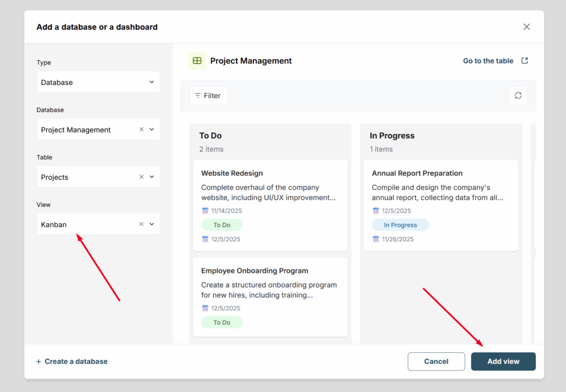Clear the Kanban view selection

coord(141,224)
